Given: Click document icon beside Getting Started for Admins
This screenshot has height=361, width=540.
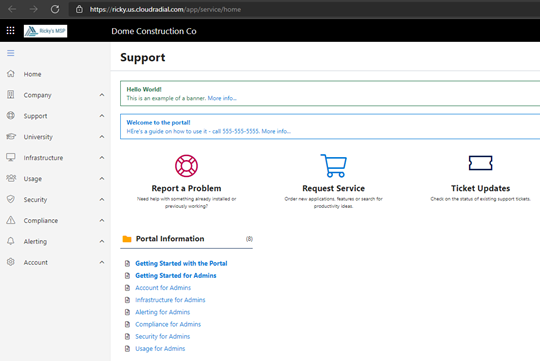Looking at the screenshot, I should pyautogui.click(x=127, y=276).
